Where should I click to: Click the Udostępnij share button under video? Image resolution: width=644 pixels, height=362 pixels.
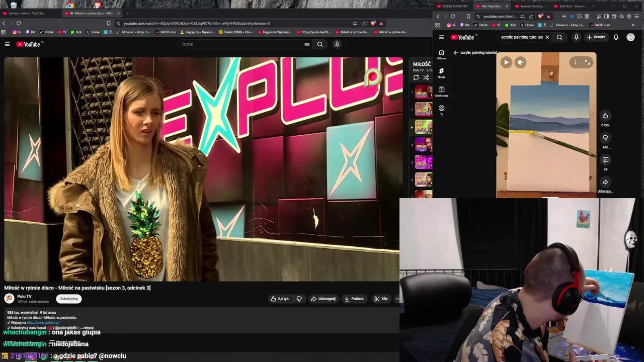[323, 299]
